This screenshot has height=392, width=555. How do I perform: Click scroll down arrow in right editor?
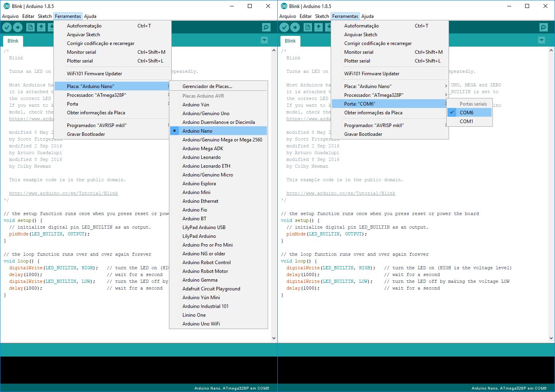coord(551,338)
